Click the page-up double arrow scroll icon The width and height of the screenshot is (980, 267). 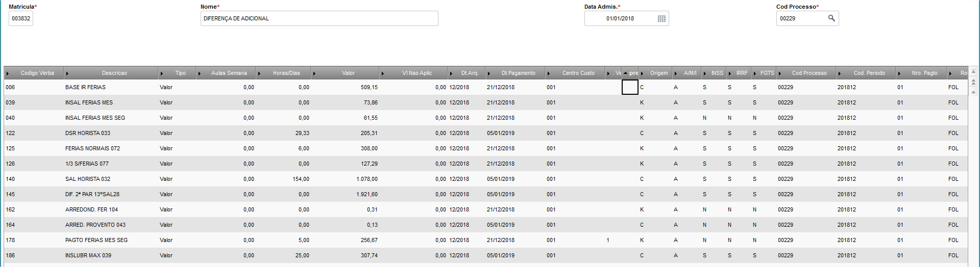click(973, 82)
